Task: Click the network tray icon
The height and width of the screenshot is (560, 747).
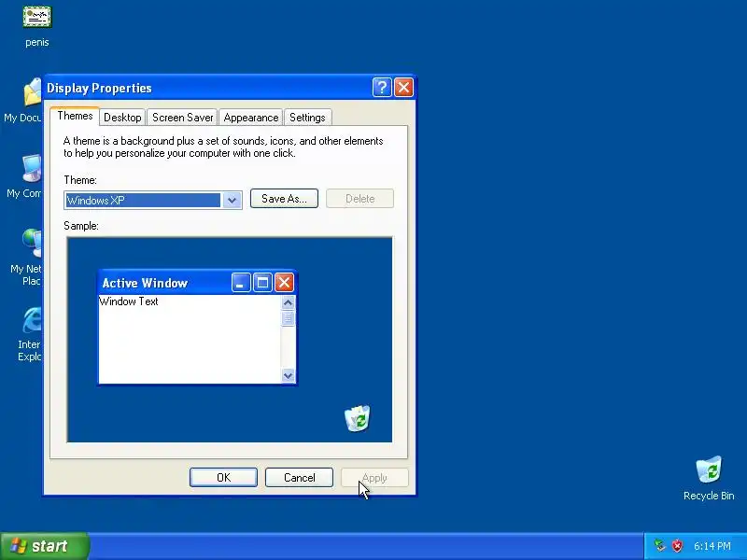Action: click(x=659, y=545)
